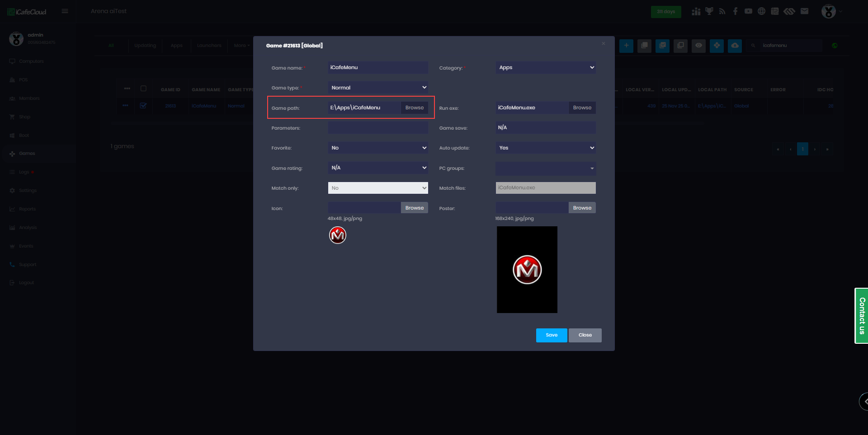This screenshot has height=435, width=868.
Task: Uncheck the iCafeMenu row checkbox
Action: click(x=143, y=106)
